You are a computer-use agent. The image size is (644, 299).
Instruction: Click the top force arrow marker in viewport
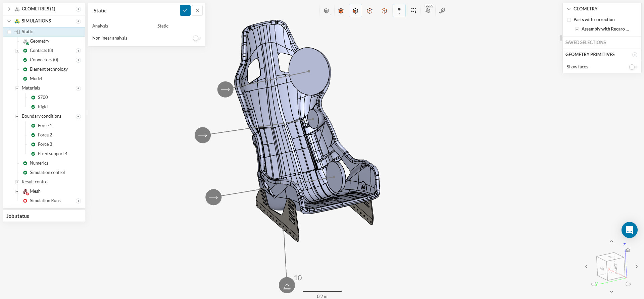[x=226, y=89]
